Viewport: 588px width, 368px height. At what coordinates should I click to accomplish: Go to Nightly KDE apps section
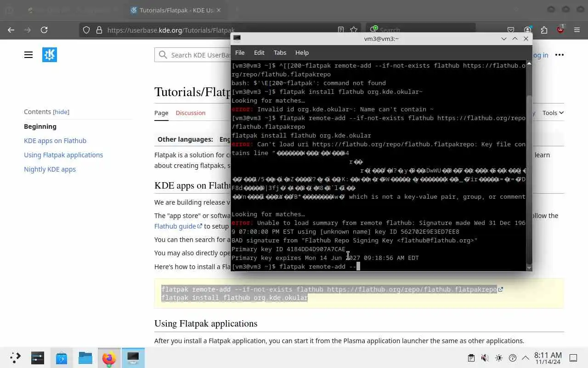pyautogui.click(x=50, y=169)
